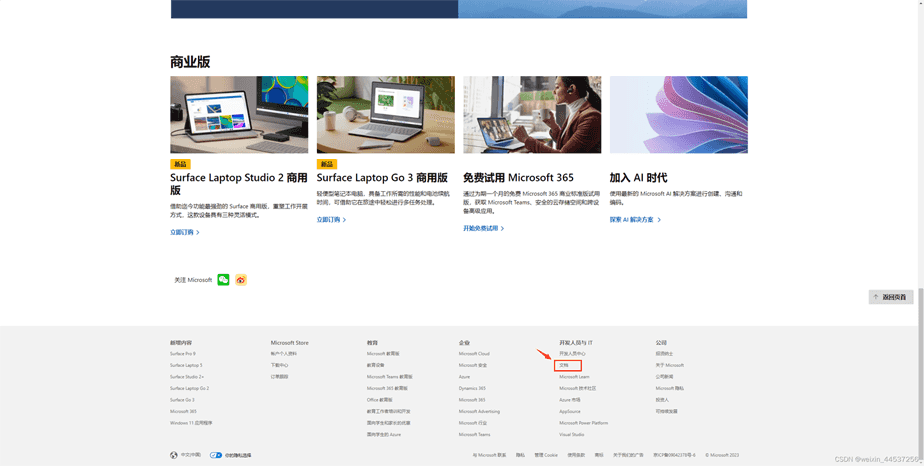The image size is (924, 466).
Task: Click 开始免费试用 for Microsoft 365
Action: (483, 228)
